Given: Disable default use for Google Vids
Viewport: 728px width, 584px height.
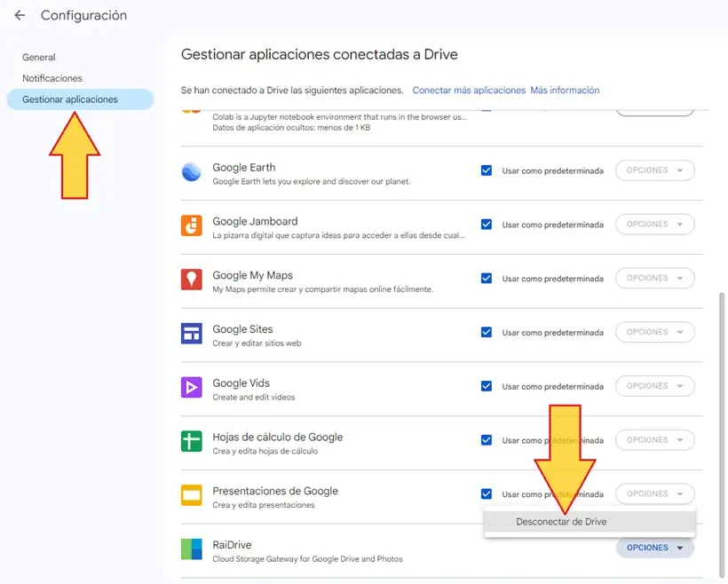Looking at the screenshot, I should (x=487, y=386).
